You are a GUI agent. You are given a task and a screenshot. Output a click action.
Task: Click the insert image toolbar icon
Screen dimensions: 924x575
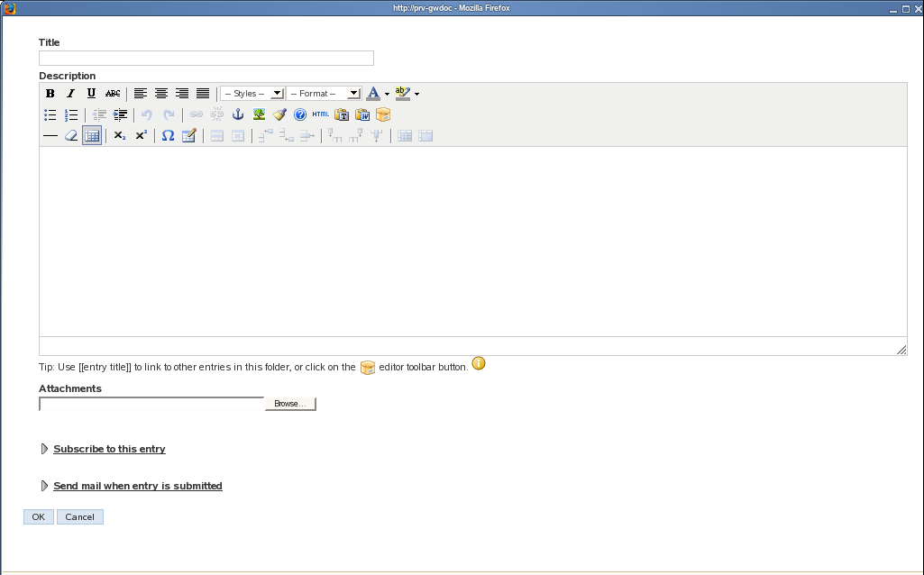coord(258,114)
